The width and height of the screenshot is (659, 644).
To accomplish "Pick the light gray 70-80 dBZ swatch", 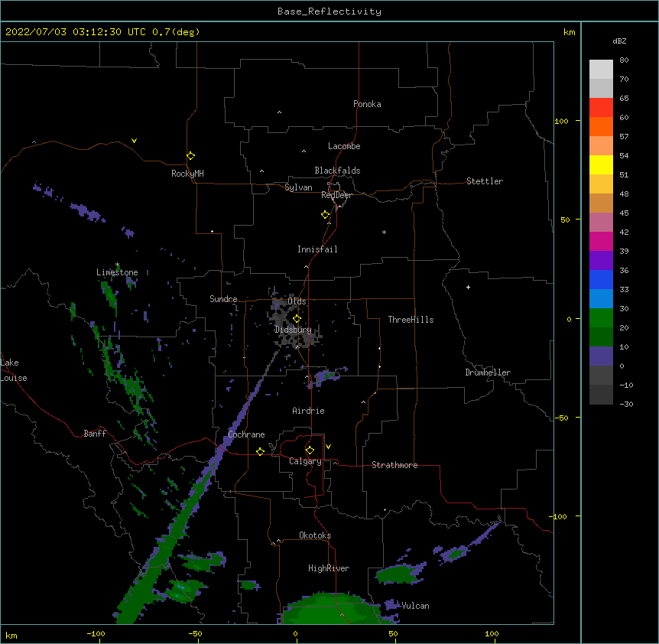I will tap(601, 70).
